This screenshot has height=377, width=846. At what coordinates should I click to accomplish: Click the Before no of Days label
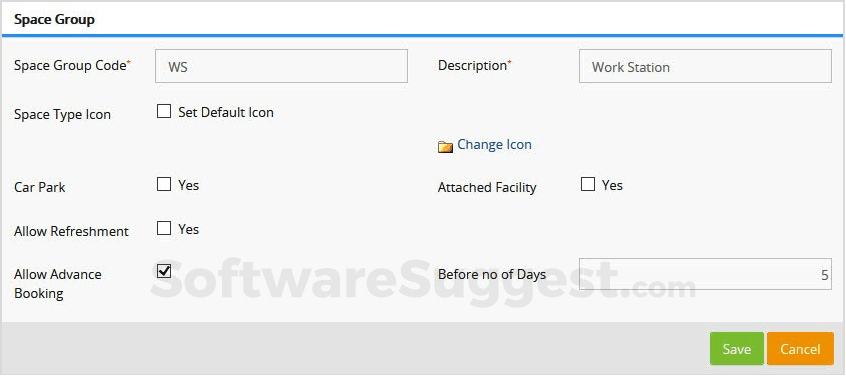click(492, 274)
